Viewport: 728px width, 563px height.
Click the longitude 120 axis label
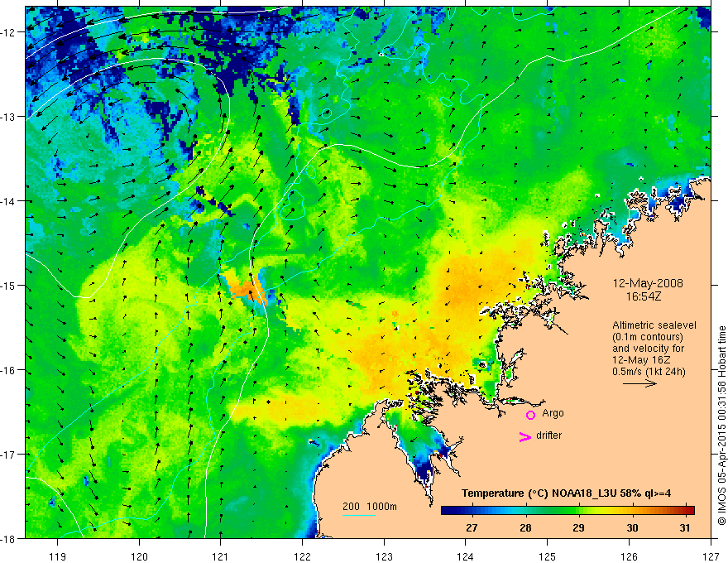point(139,556)
